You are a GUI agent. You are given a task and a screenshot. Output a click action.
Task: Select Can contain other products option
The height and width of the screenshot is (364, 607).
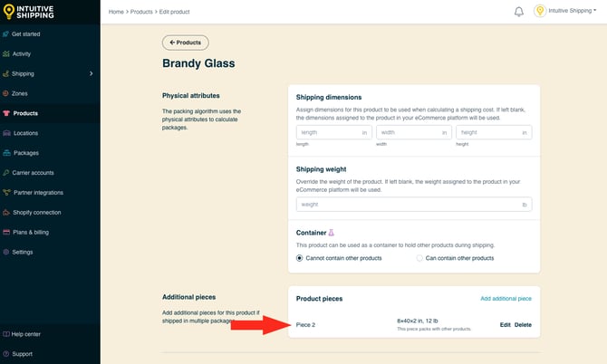(x=419, y=258)
